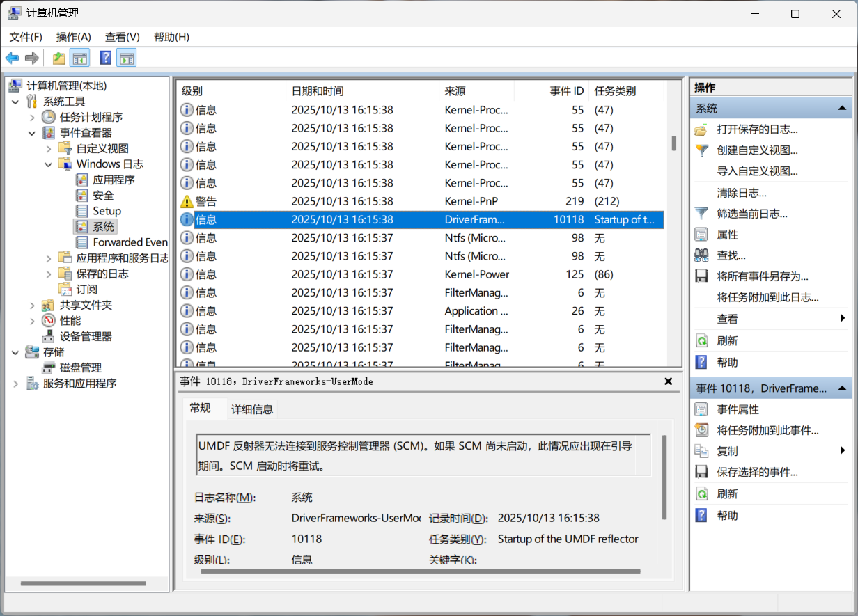Sort by the 事件 ID column header

click(552, 91)
